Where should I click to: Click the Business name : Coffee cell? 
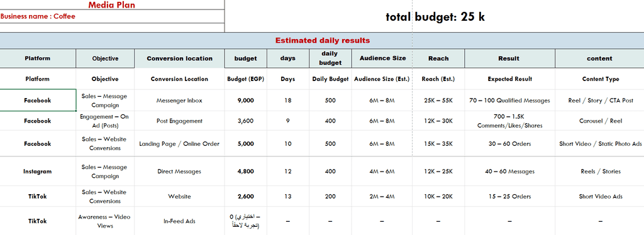[x=112, y=16]
